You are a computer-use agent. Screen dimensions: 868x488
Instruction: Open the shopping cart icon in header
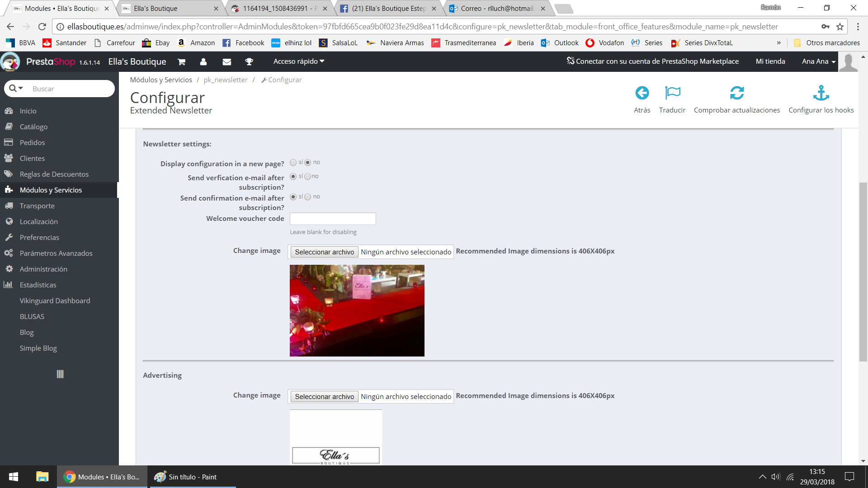coord(181,62)
